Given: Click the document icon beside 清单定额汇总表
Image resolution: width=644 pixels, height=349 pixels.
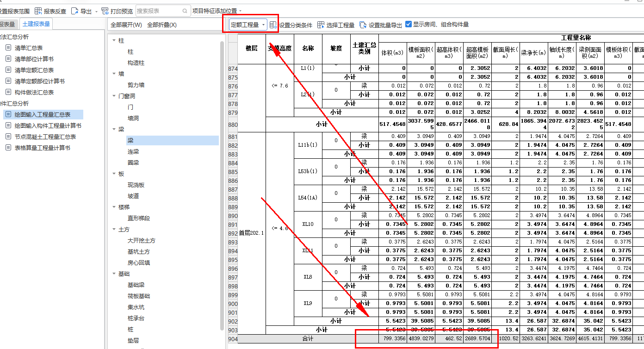Looking at the screenshot, I should click(8, 70).
